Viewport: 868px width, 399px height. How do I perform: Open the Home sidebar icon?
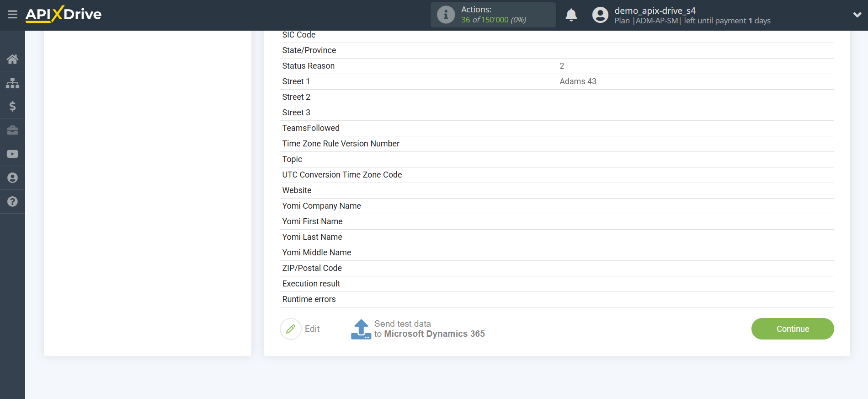pos(12,59)
